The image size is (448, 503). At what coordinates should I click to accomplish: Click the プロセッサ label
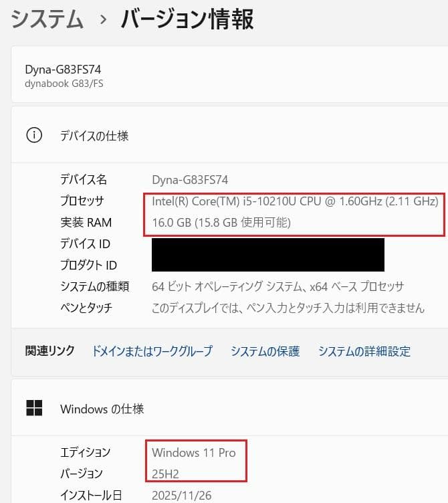pyautogui.click(x=82, y=201)
